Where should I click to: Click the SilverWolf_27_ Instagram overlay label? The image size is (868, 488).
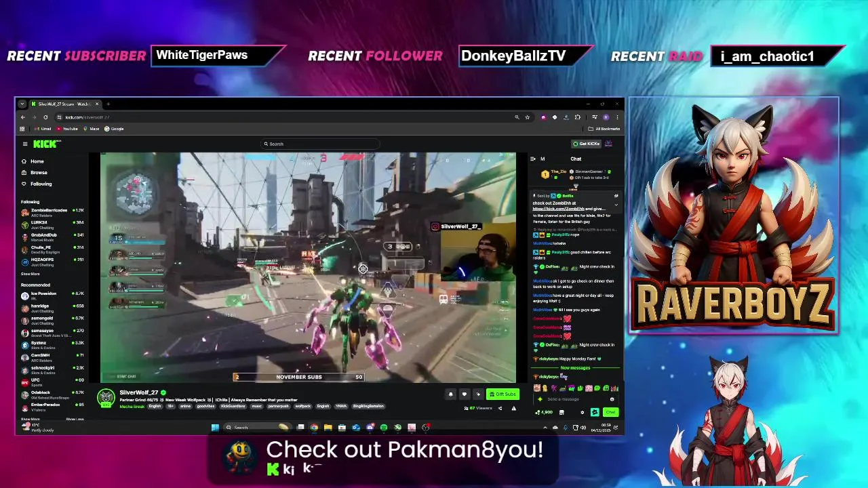[456, 226]
